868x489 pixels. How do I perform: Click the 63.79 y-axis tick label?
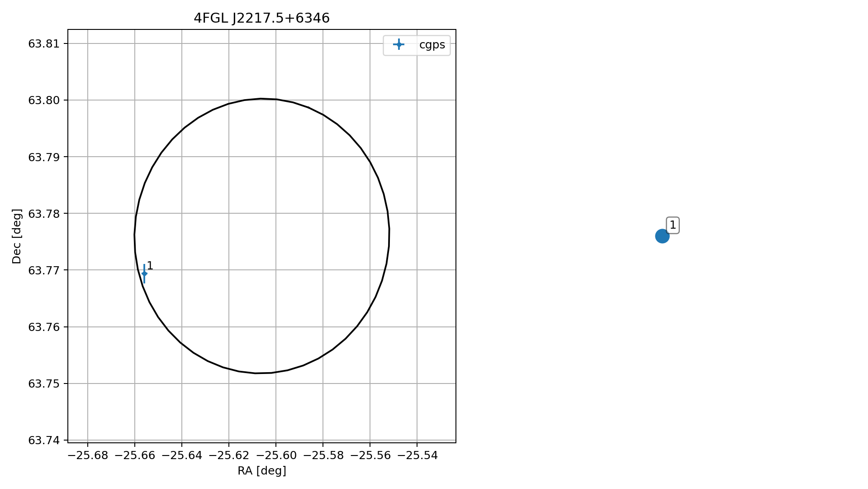(x=44, y=157)
